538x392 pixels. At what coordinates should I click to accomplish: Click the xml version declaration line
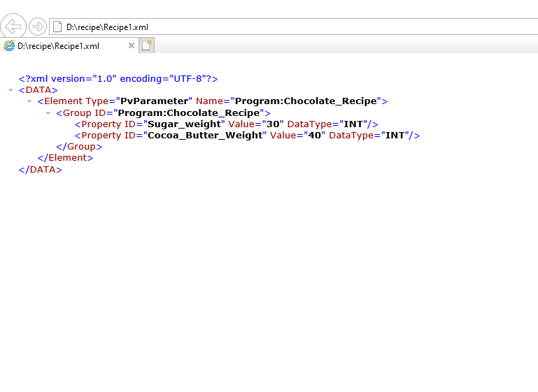(x=118, y=79)
